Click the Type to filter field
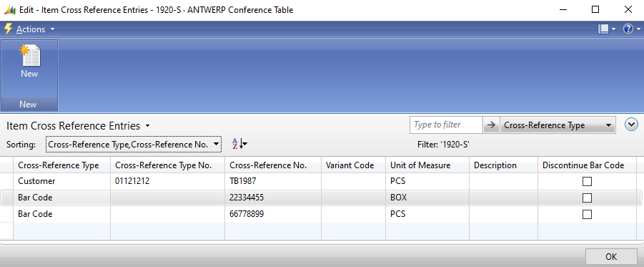Viewport: 644px width, 267px height. (x=446, y=125)
